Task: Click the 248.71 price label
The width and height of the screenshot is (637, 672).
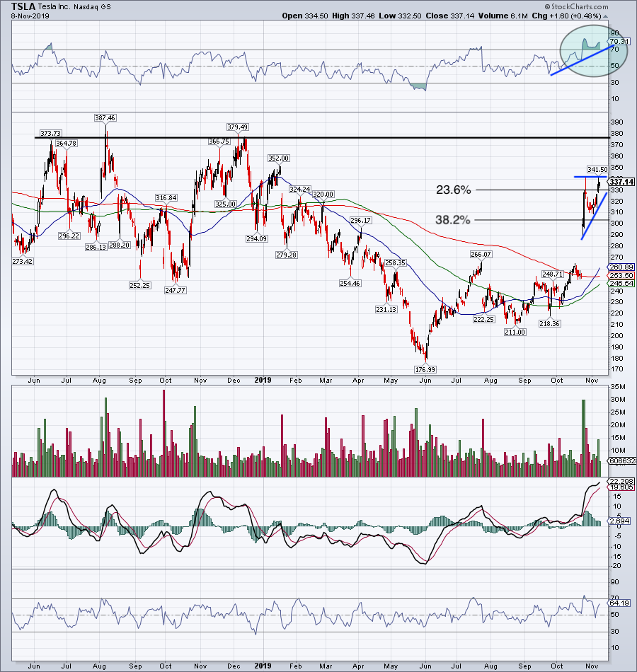Action: tap(552, 274)
